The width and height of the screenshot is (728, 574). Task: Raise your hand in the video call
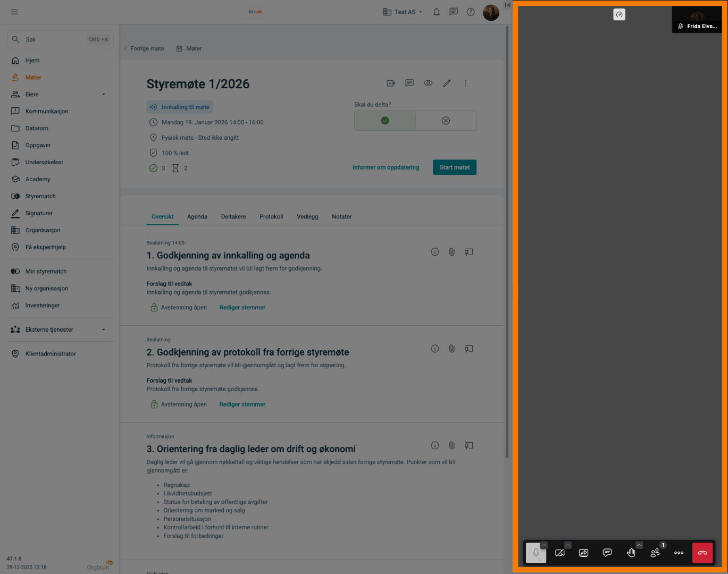tap(631, 553)
